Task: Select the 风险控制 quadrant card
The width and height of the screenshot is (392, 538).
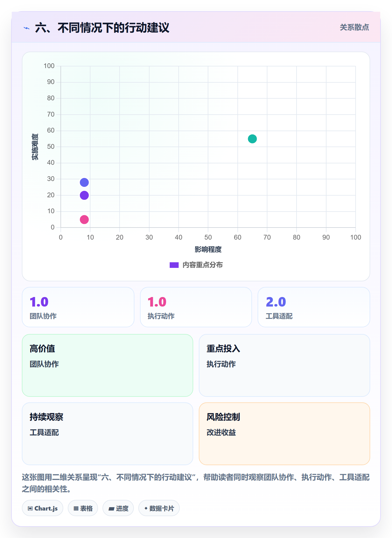Action: click(x=284, y=434)
